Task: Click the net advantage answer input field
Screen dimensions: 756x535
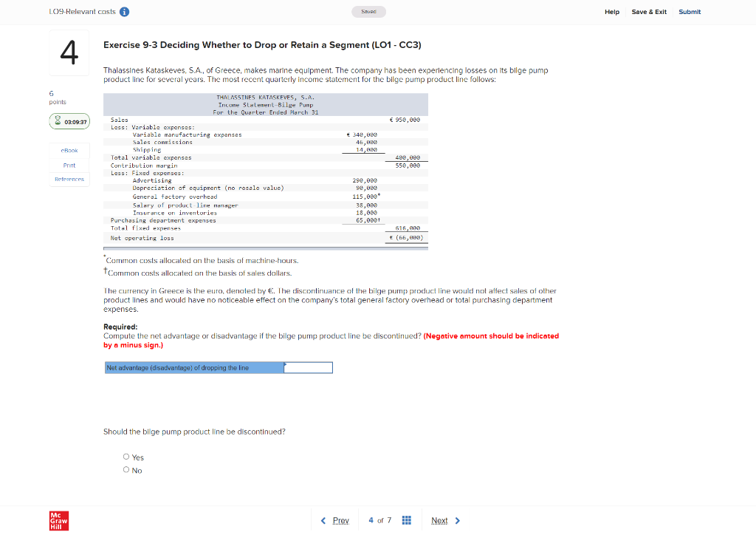Action: click(x=309, y=367)
